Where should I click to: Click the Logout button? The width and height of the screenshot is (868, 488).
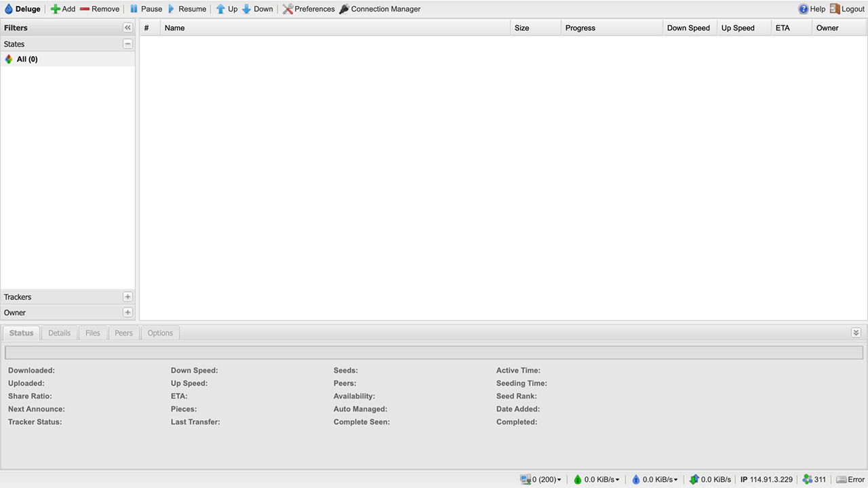click(x=847, y=9)
